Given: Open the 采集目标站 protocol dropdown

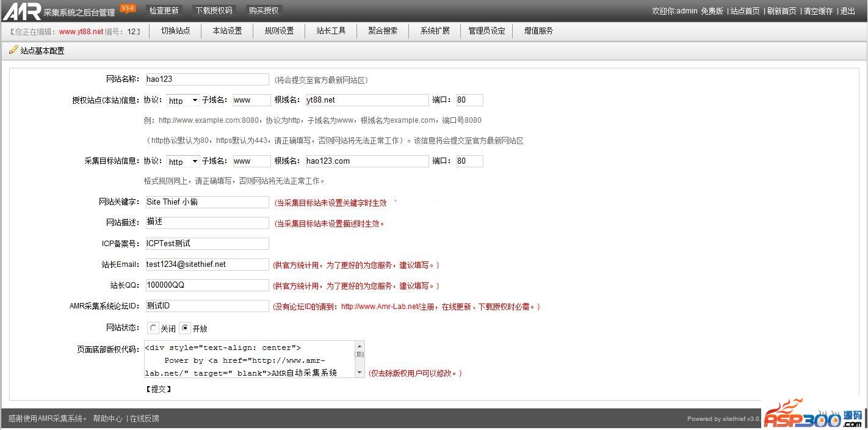Looking at the screenshot, I should point(183,161).
